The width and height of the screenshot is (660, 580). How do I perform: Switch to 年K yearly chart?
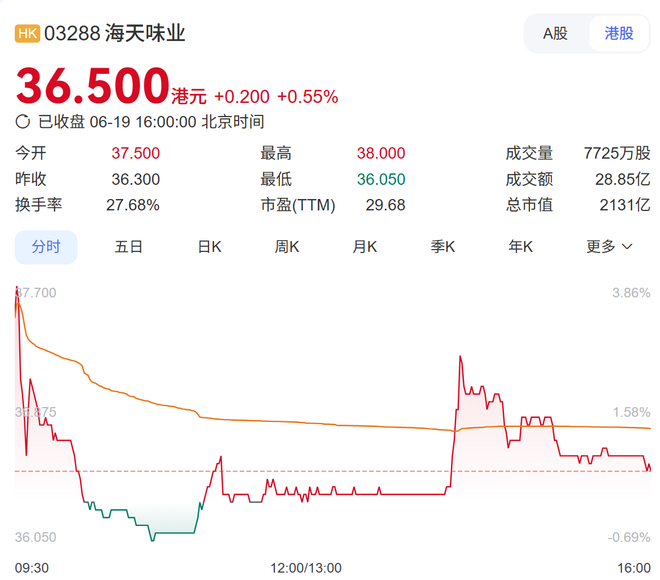point(520,246)
